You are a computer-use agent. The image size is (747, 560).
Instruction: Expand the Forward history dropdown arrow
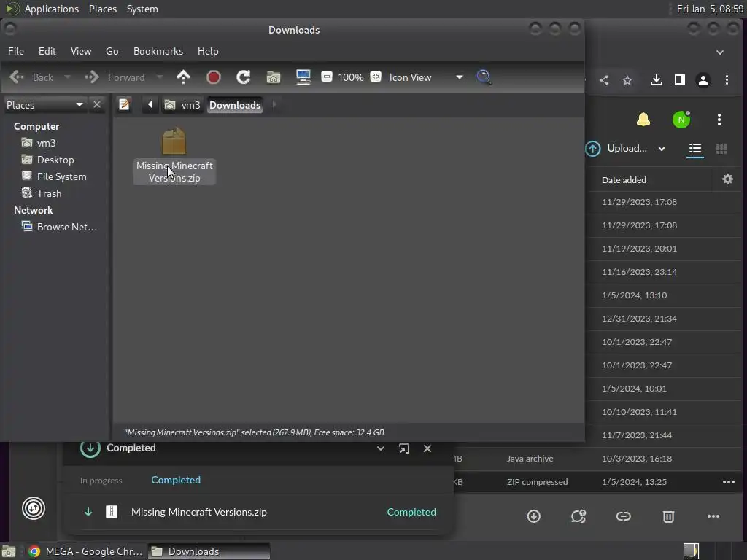(x=160, y=77)
